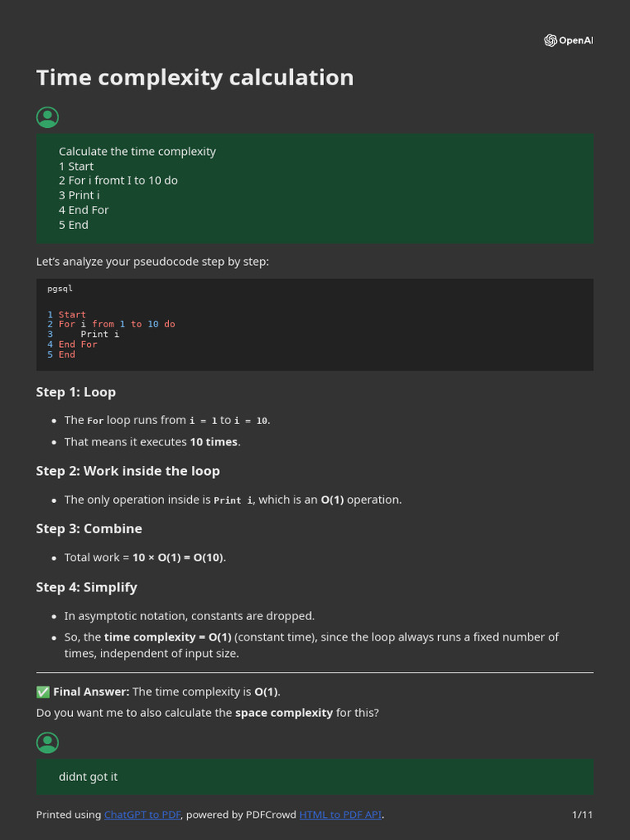Viewport: 630px width, 840px height.
Task: Select the "Step 3: Combine" heading
Action: point(89,528)
